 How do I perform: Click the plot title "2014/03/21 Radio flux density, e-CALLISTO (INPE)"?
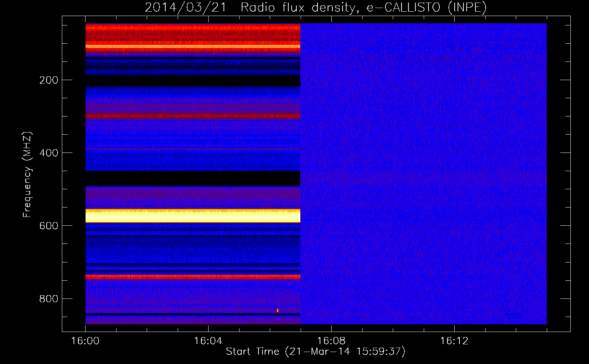coord(316,7)
